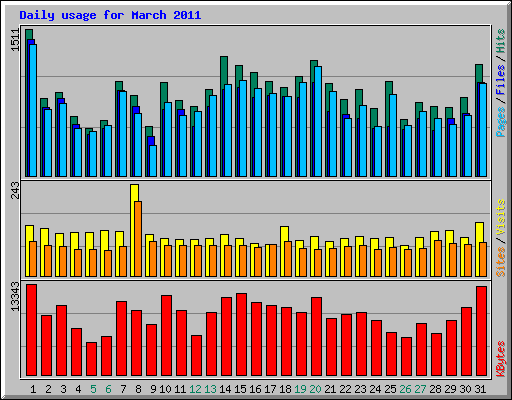512x400 pixels.
Task: Click day 15 on the x-axis
Action: [x=240, y=389]
